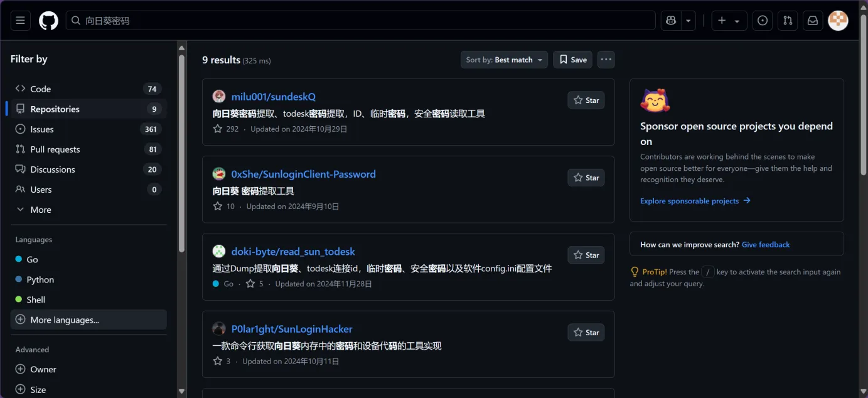Image resolution: width=868 pixels, height=398 pixels.
Task: Click the sidebar scrollbar down arrow
Action: coord(182,391)
